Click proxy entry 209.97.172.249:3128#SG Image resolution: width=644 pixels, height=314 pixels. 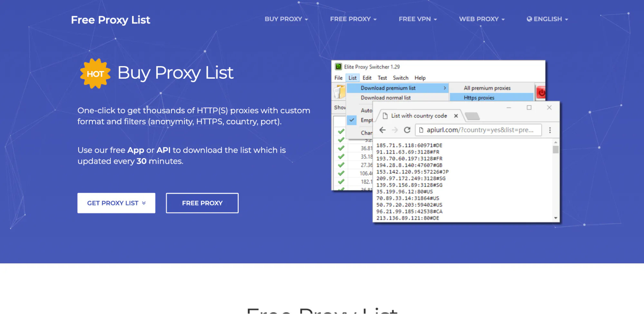tap(411, 179)
